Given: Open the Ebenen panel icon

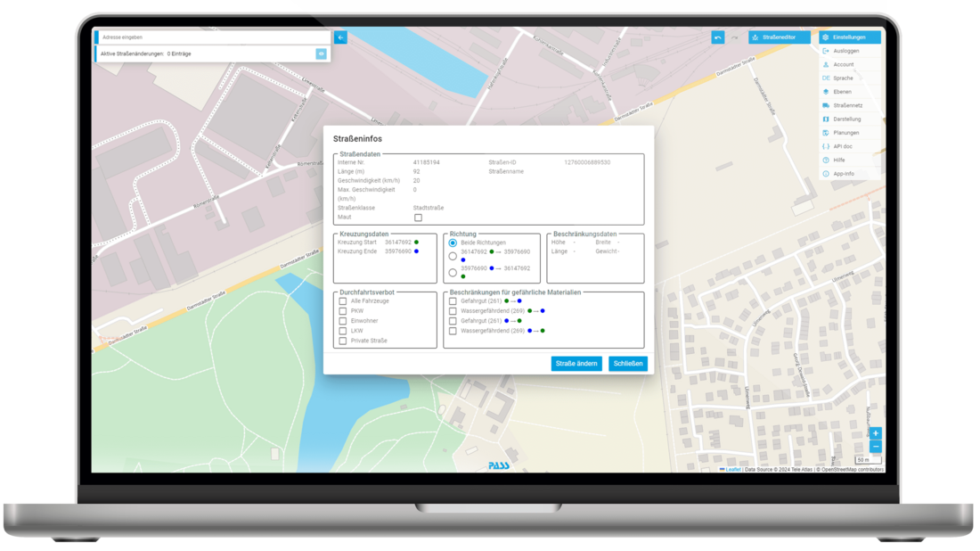Looking at the screenshot, I should coord(827,92).
